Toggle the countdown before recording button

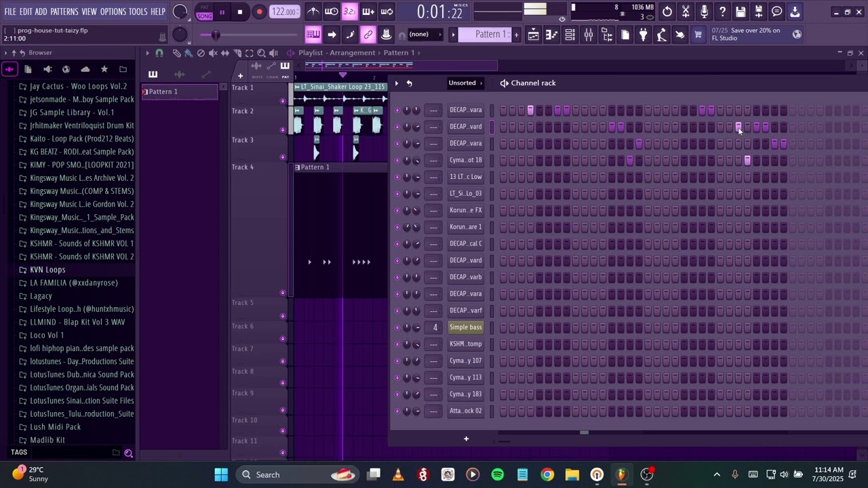tap(350, 12)
